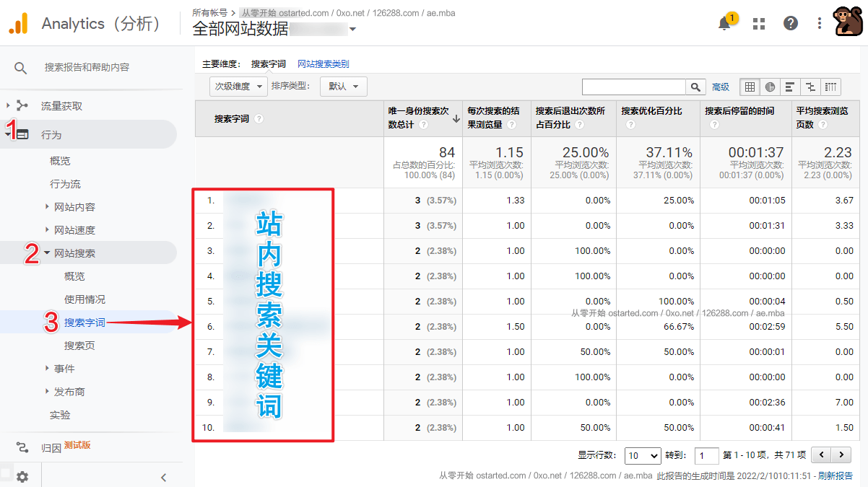Open the monkey account avatar
This screenshot has width=868, height=487.
pos(848,21)
